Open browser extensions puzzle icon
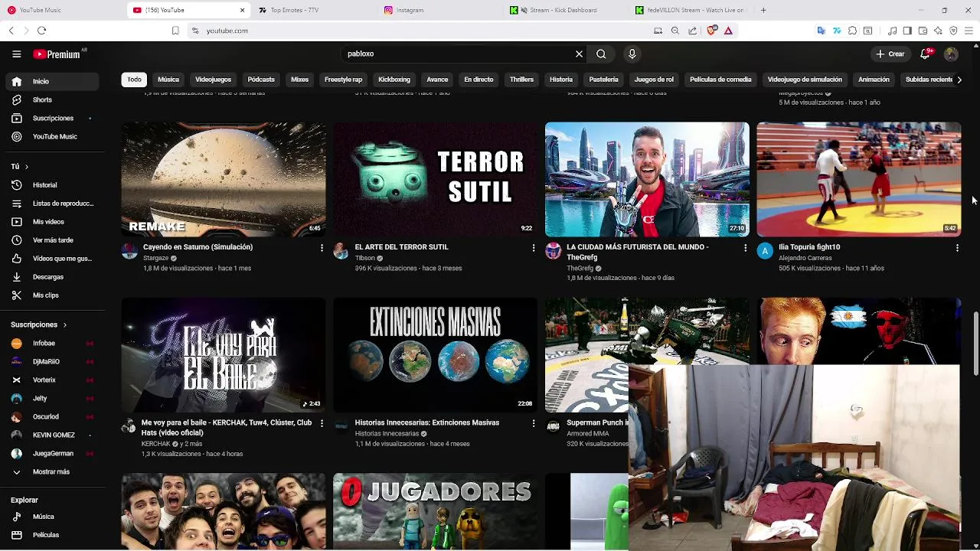This screenshot has width=980, height=551. [852, 31]
